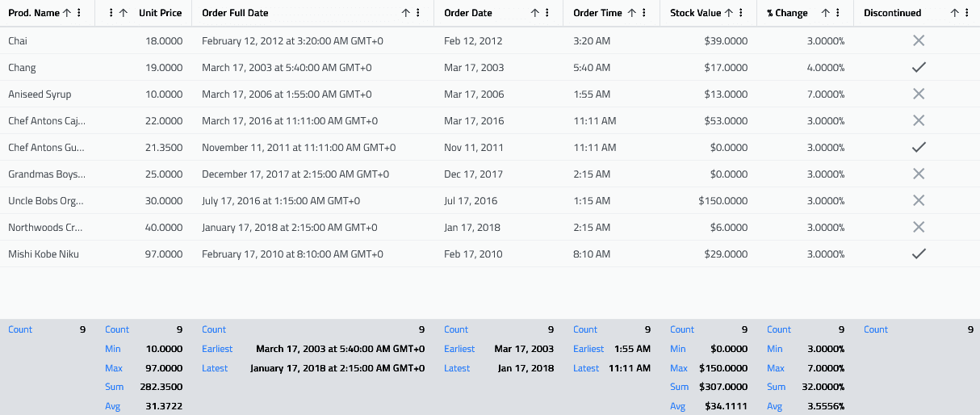The image size is (980, 415).
Task: Click the 8:10 AM order time cell
Action: coord(612,254)
